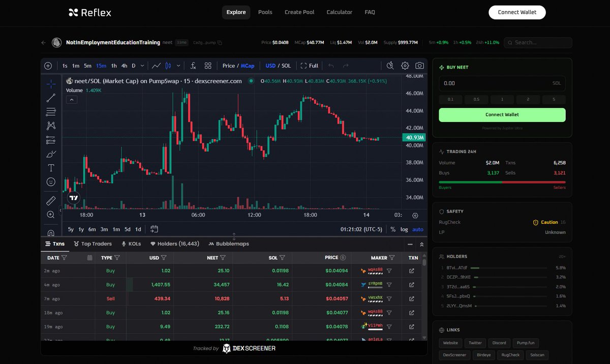
Task: Click the token Search field
Action: (538, 43)
